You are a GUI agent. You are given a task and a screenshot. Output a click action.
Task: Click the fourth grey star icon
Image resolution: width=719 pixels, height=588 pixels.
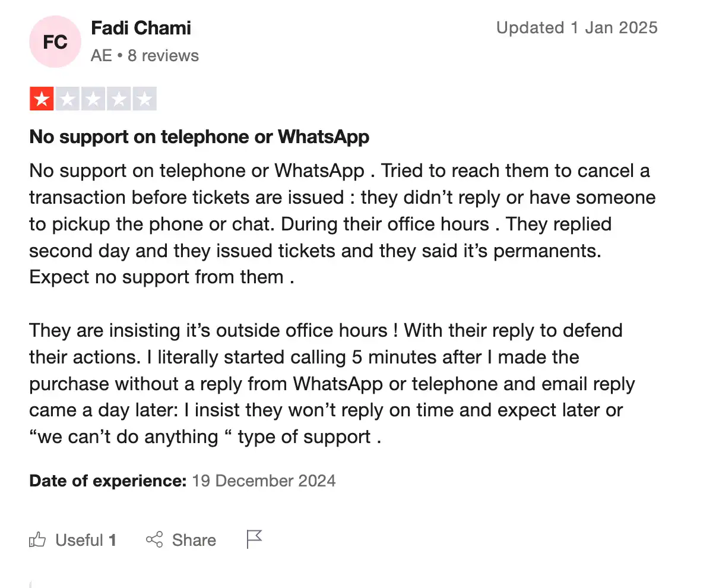118,98
